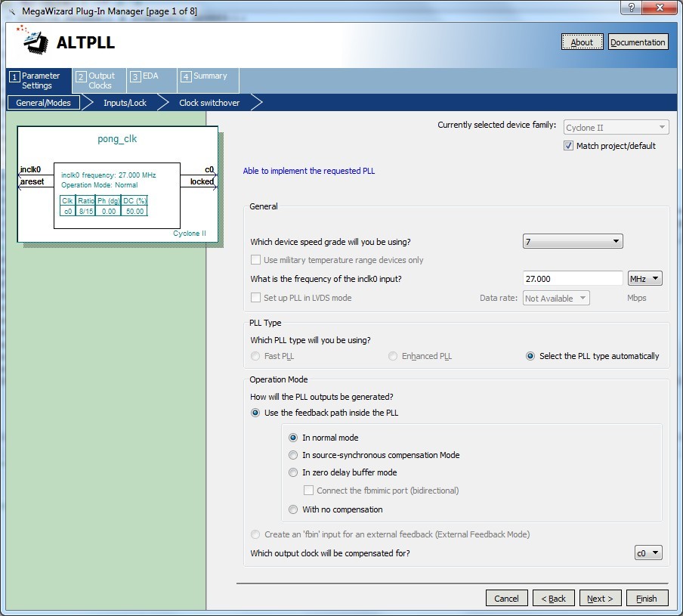The height and width of the screenshot is (616, 683).
Task: Click the Next button
Action: [x=601, y=599]
